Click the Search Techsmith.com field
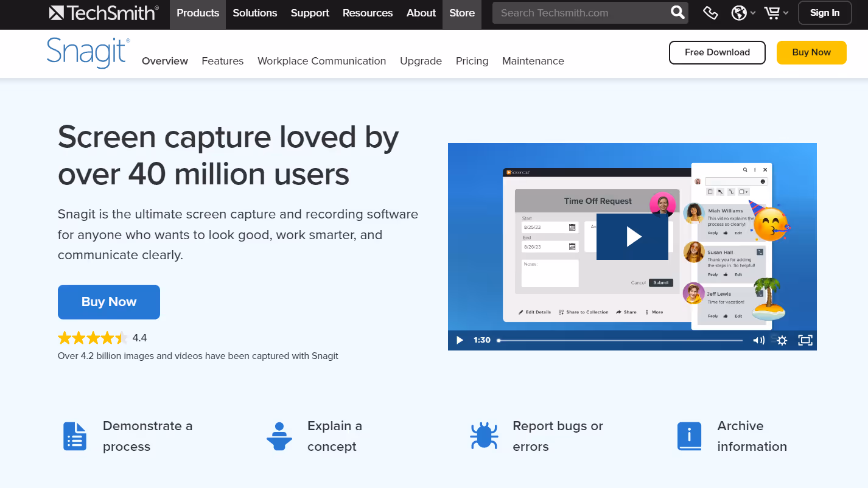Image resolution: width=868 pixels, height=488 pixels. [x=581, y=13]
